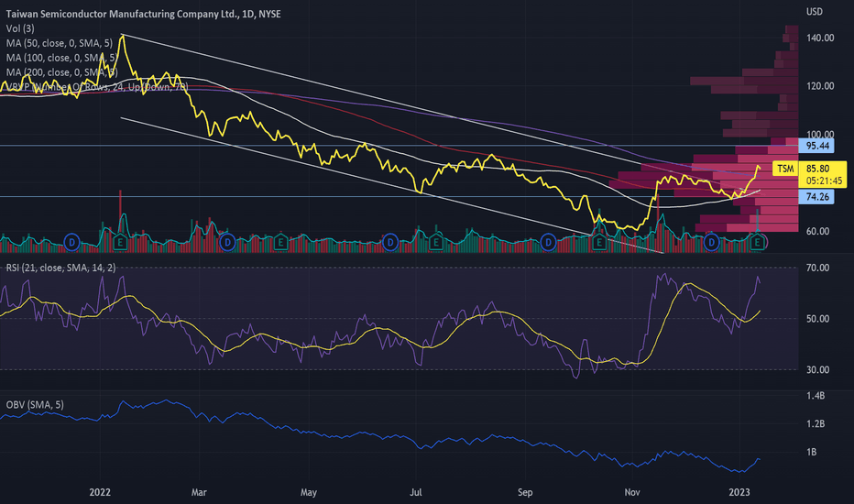The width and height of the screenshot is (854, 504).
Task: Open the USD currency selector
Action: pos(815,11)
